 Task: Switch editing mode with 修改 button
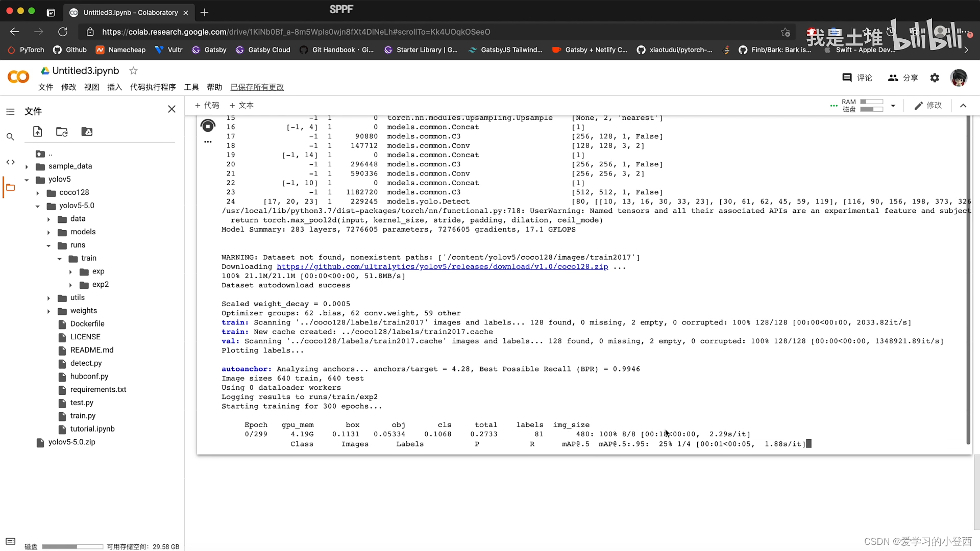pos(928,106)
